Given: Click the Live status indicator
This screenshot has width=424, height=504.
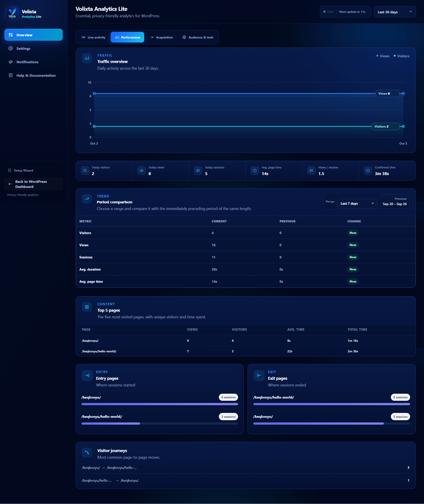Looking at the screenshot, I should coord(328,11).
